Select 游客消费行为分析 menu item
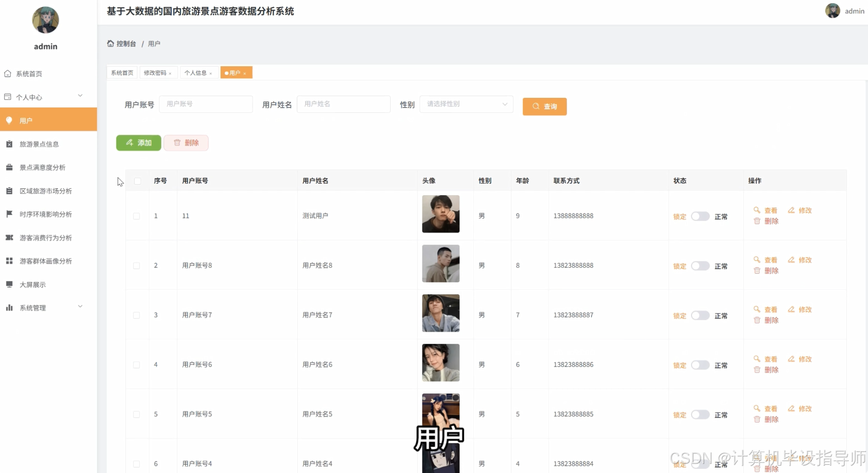Screen dimensions: 868x473 pos(44,237)
